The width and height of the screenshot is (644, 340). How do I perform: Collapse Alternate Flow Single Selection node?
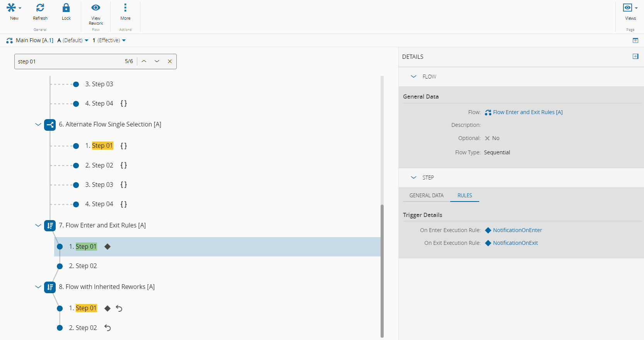pos(38,125)
